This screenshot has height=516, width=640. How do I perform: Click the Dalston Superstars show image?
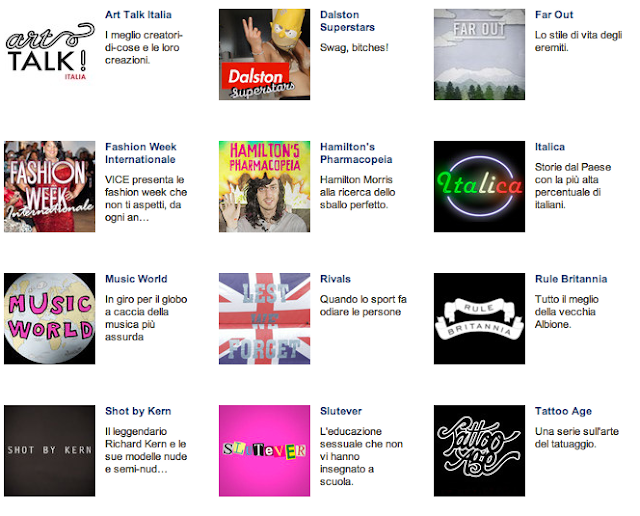point(264,54)
